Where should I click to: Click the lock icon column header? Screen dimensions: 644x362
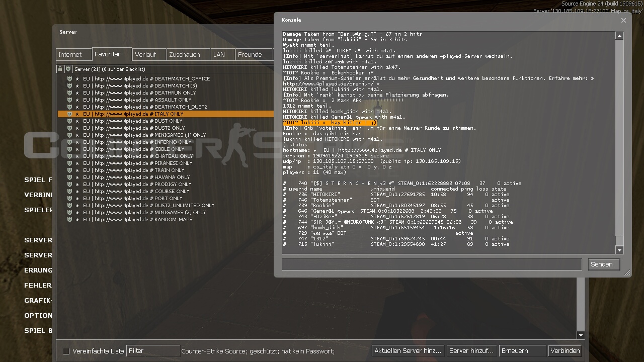point(60,69)
